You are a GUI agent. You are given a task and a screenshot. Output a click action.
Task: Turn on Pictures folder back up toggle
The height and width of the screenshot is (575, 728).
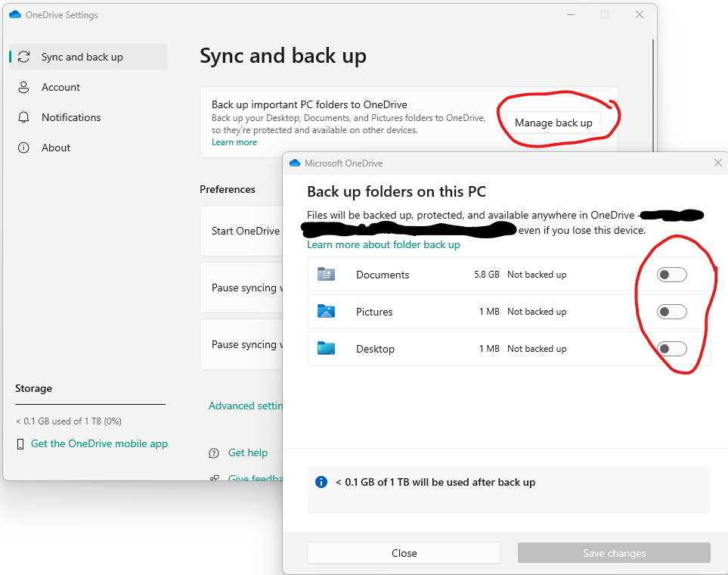point(671,312)
